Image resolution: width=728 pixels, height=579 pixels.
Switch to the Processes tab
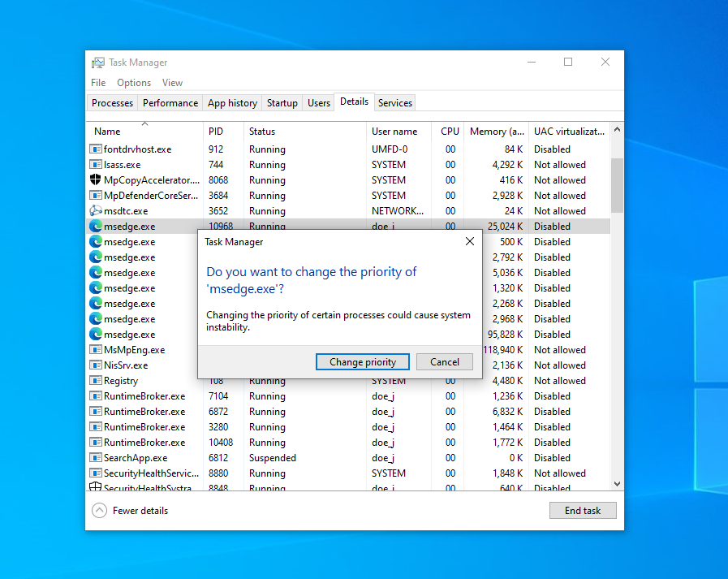pos(112,102)
